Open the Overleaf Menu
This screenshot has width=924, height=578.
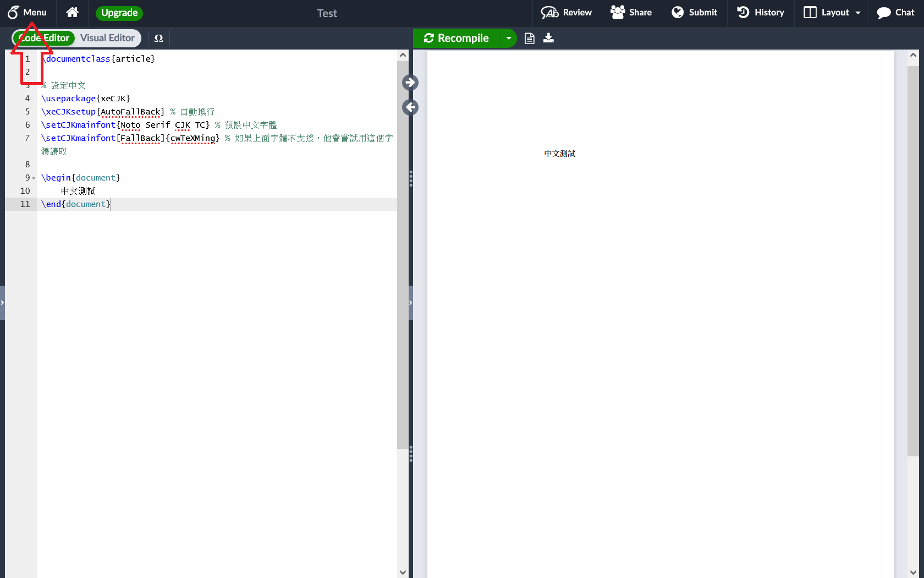(x=27, y=12)
